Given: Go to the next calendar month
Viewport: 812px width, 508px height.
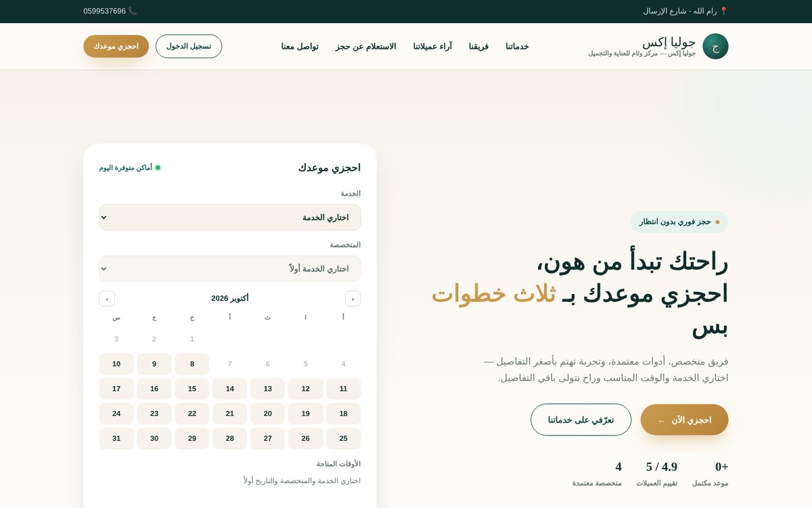Looking at the screenshot, I should (x=107, y=299).
